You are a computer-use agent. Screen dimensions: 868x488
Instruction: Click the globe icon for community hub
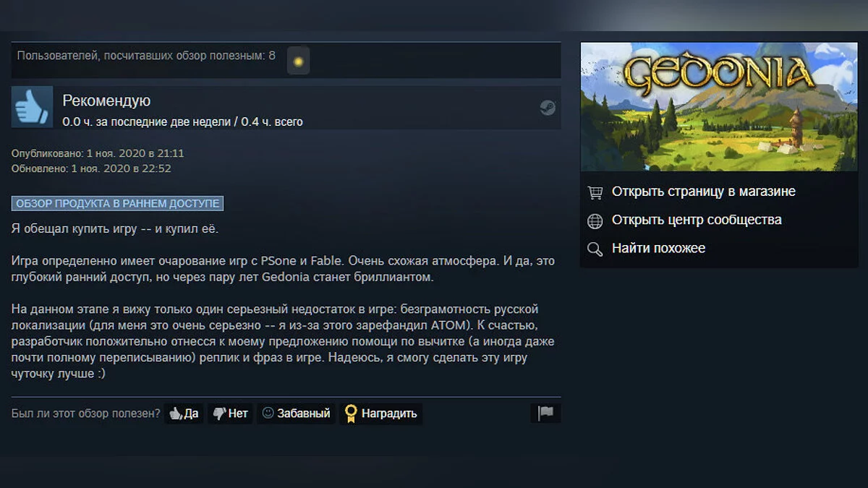tap(595, 221)
